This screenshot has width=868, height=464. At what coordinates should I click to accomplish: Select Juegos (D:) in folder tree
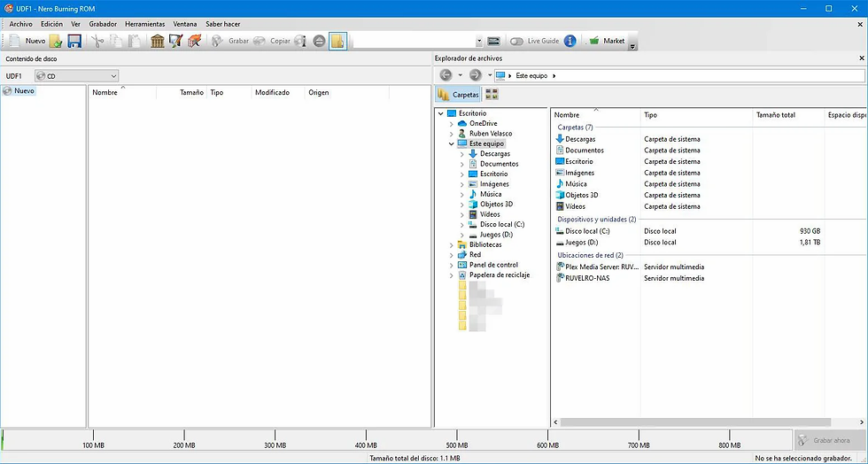496,235
